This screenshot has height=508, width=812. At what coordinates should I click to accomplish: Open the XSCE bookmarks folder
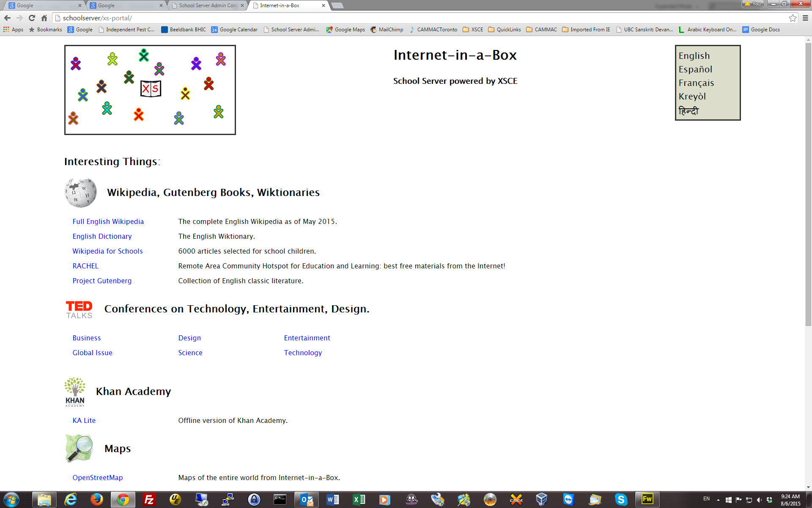[473, 30]
